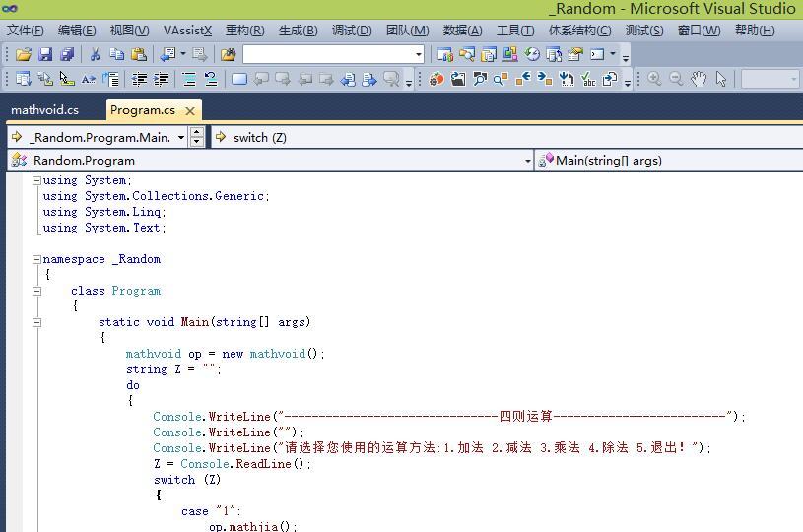Comment out the selected lines
This screenshot has height=532, width=803.
pos(189,80)
